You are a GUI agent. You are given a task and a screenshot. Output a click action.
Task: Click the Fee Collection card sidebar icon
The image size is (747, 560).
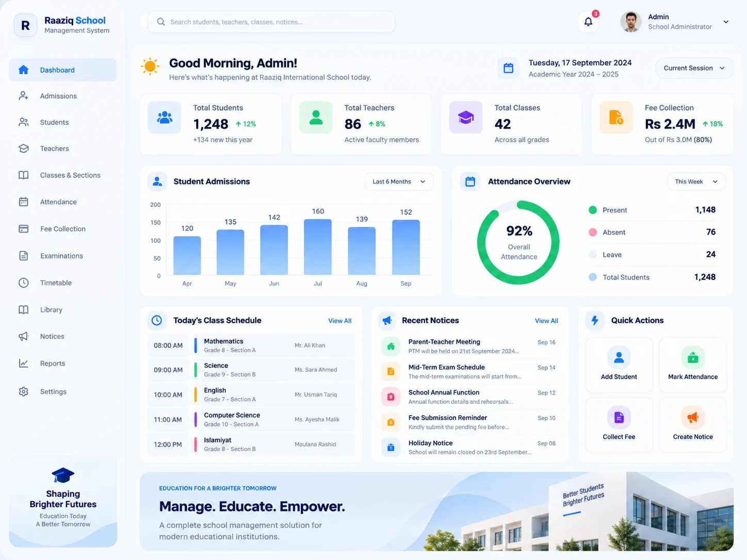[x=23, y=229]
